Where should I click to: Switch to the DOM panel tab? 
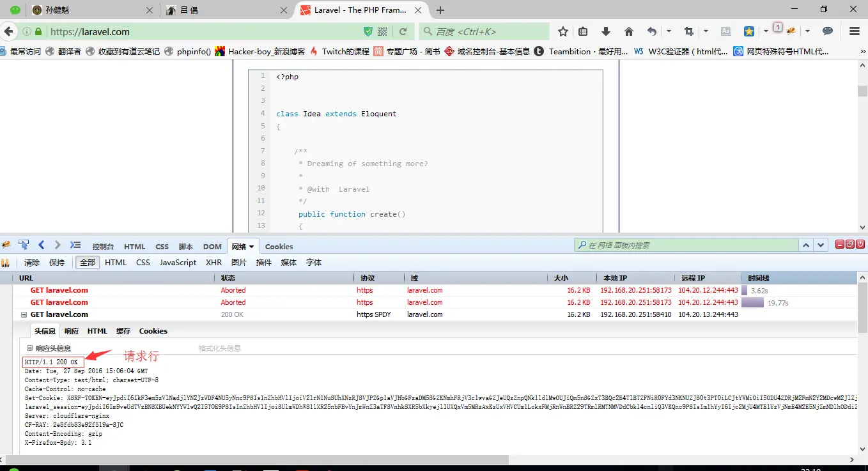[212, 247]
